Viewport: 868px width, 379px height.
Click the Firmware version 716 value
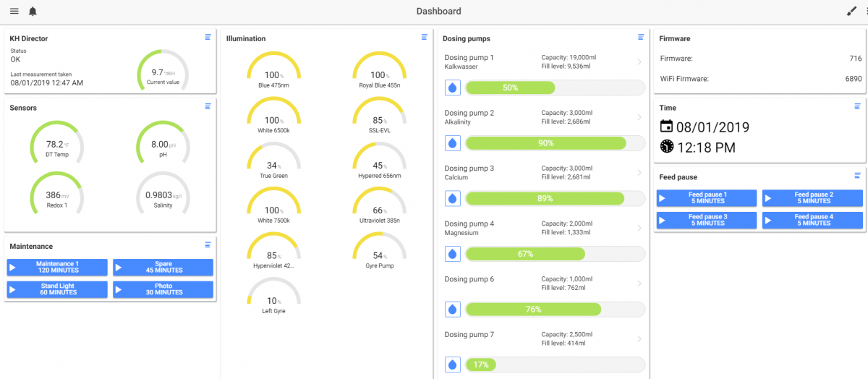(856, 58)
